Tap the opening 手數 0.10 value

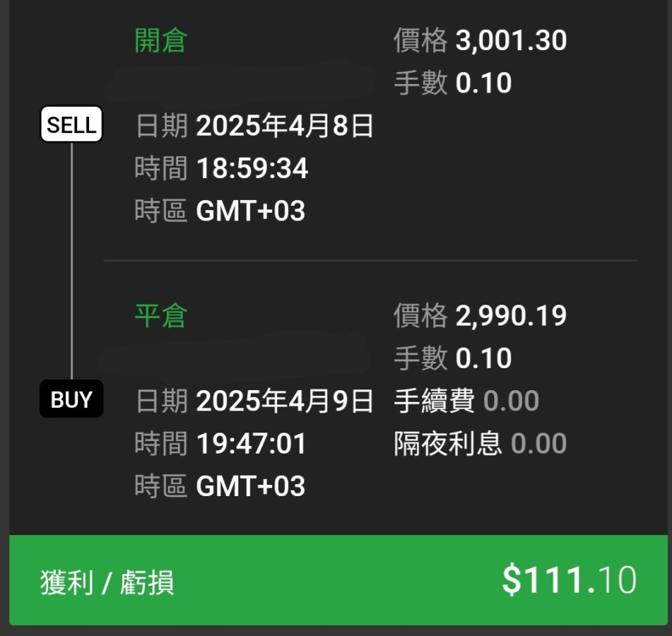(x=483, y=83)
